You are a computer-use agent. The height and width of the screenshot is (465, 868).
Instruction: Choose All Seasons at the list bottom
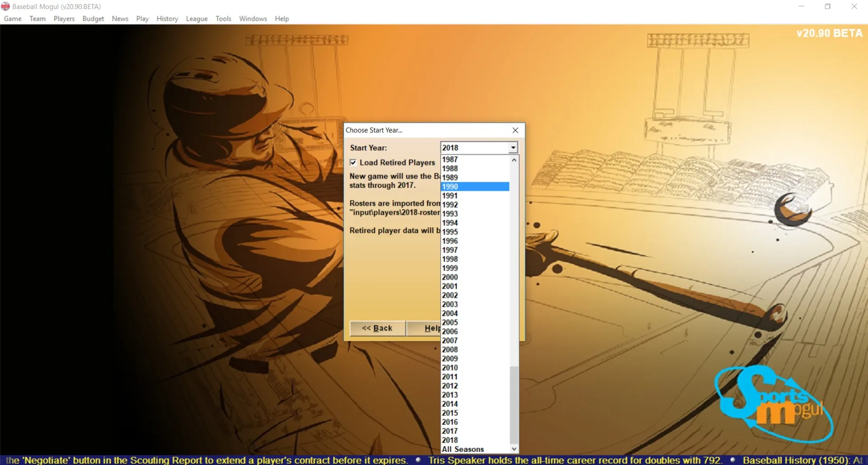point(462,449)
